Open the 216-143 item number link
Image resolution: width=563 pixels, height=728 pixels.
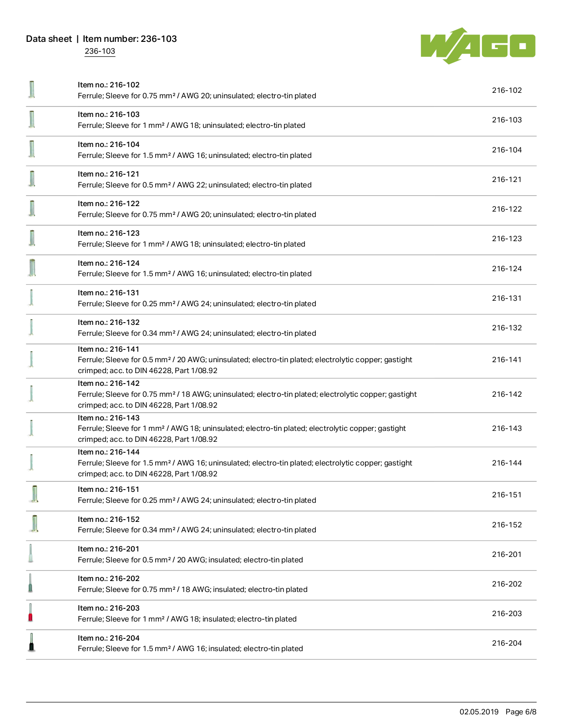tap(507, 428)
